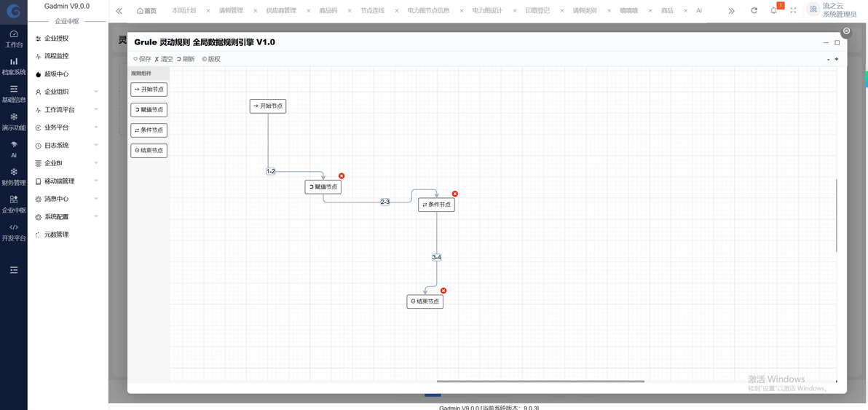Switch to 节点连线 tab
The height and width of the screenshot is (410, 868).
[x=373, y=10]
